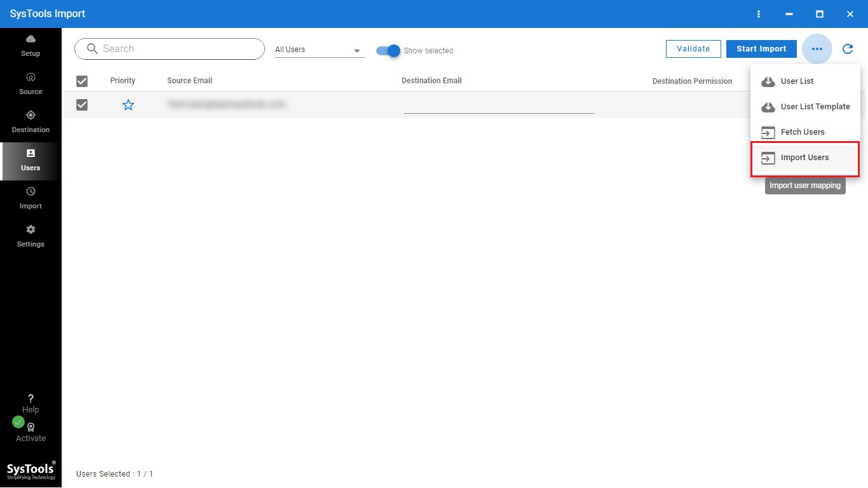This screenshot has height=488, width=868.
Task: Open the title bar vertical dots menu
Action: pos(759,14)
